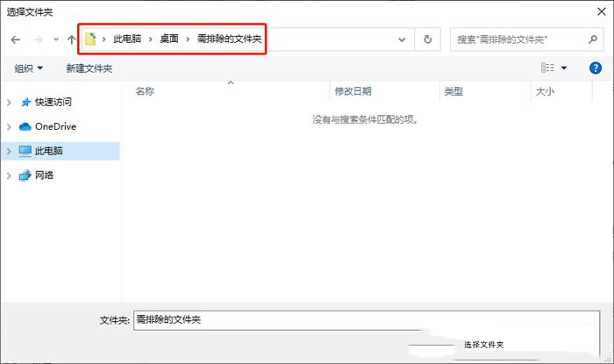
Task: Expand the 此电脑 tree node
Action: point(9,151)
